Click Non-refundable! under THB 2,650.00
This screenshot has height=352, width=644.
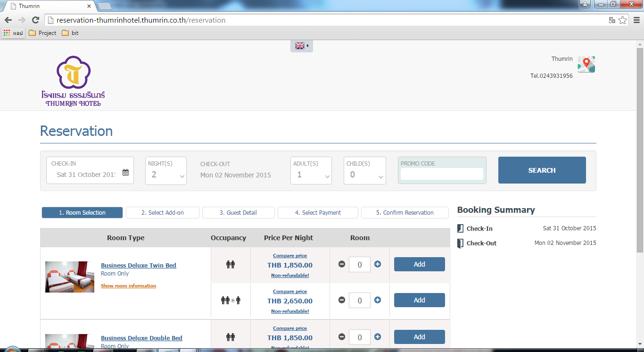coord(290,311)
